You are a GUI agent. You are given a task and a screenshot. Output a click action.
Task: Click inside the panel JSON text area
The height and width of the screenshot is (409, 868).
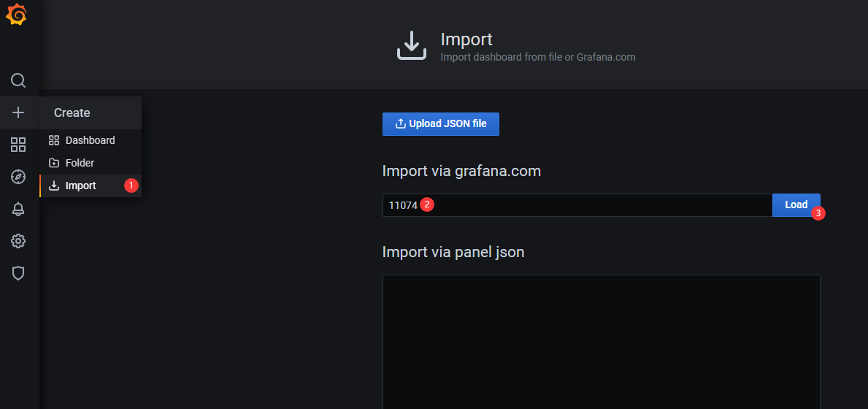[x=601, y=340]
